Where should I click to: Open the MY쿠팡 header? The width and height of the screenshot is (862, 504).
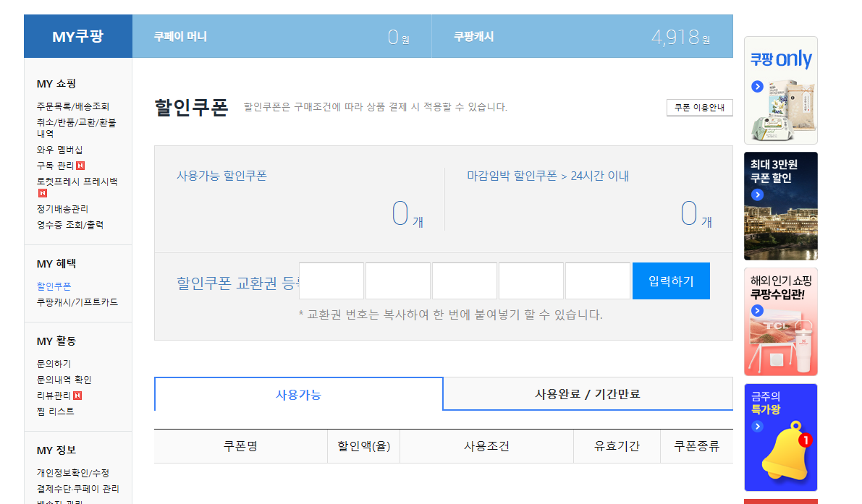click(78, 36)
